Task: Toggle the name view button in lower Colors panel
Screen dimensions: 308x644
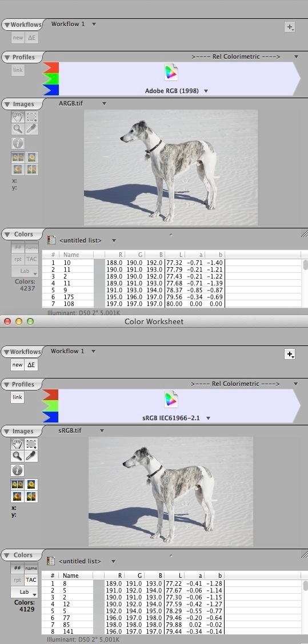Action: [31, 569]
